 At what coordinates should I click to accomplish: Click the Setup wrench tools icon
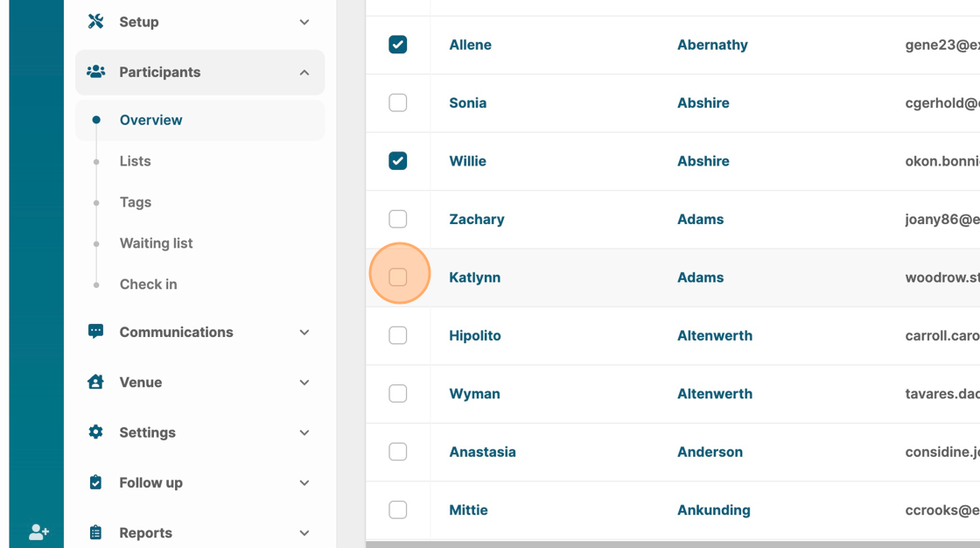pyautogui.click(x=96, y=22)
